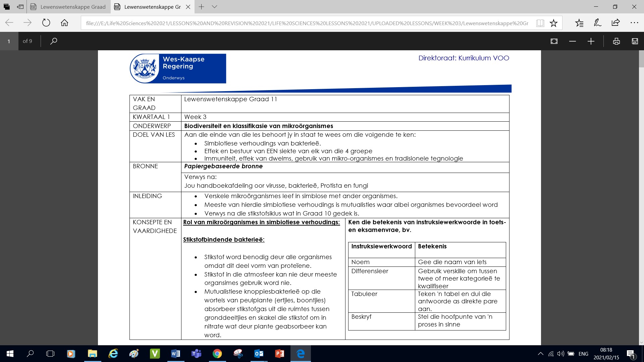Go to the home page icon
This screenshot has height=362, width=644.
64,23
